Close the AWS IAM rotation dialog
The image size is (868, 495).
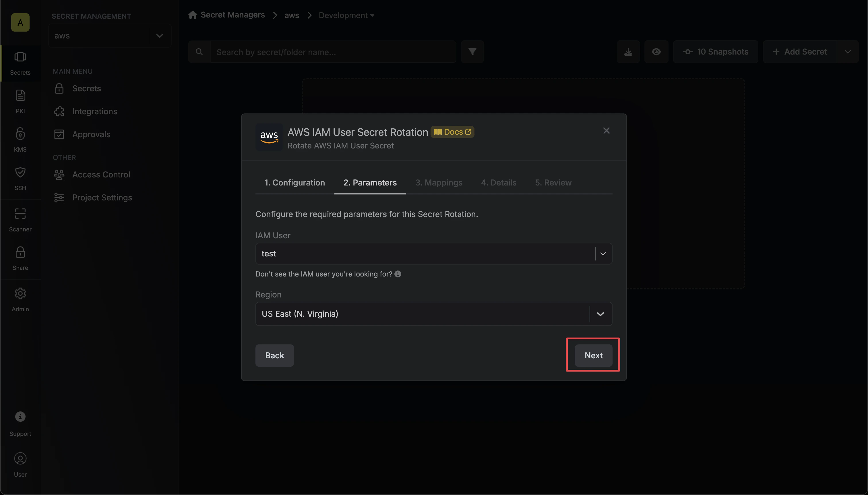(606, 131)
